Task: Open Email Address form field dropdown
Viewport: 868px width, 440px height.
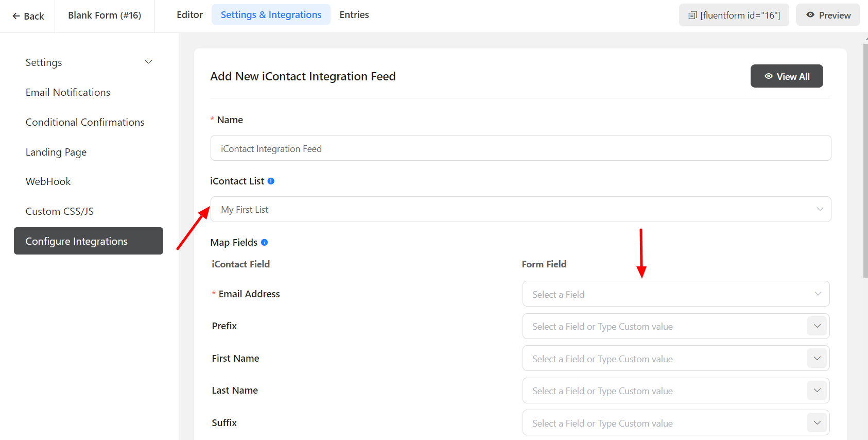Action: [675, 294]
